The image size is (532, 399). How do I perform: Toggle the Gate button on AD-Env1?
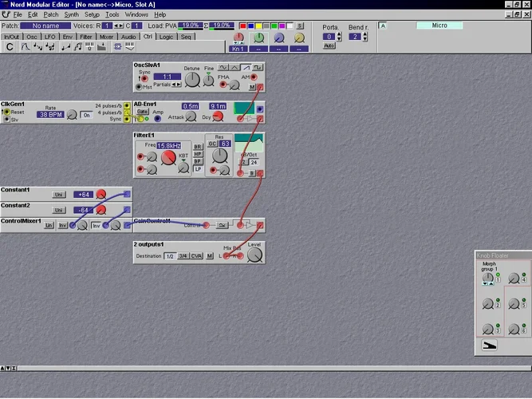point(142,111)
